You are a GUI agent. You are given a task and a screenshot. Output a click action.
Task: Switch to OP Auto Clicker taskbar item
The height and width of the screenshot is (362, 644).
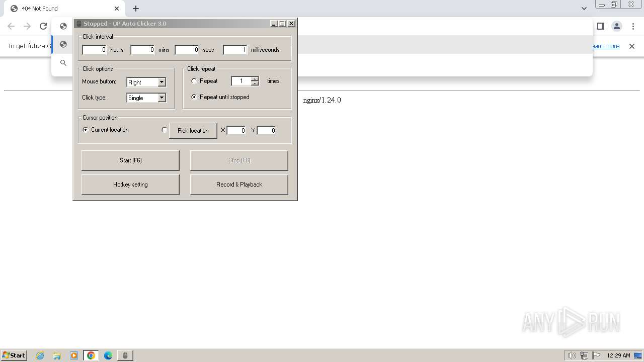[125, 355]
